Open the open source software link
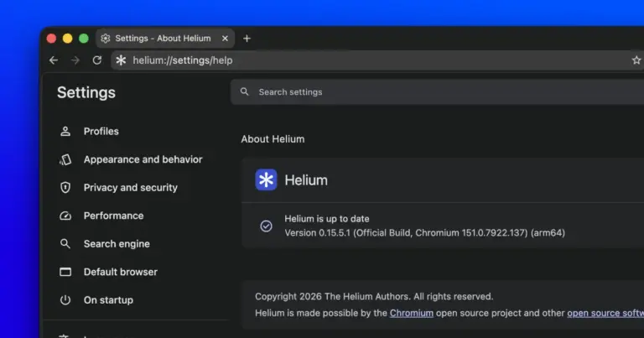 pyautogui.click(x=605, y=313)
